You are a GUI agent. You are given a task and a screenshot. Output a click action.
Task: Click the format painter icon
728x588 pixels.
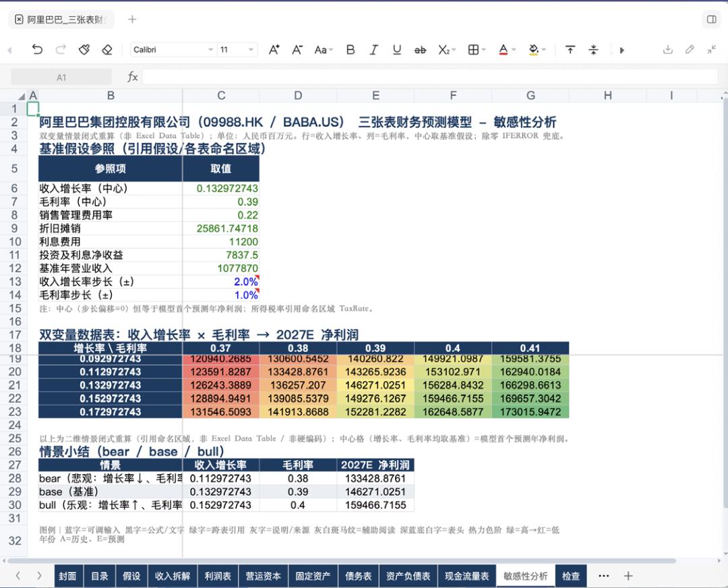(84, 50)
